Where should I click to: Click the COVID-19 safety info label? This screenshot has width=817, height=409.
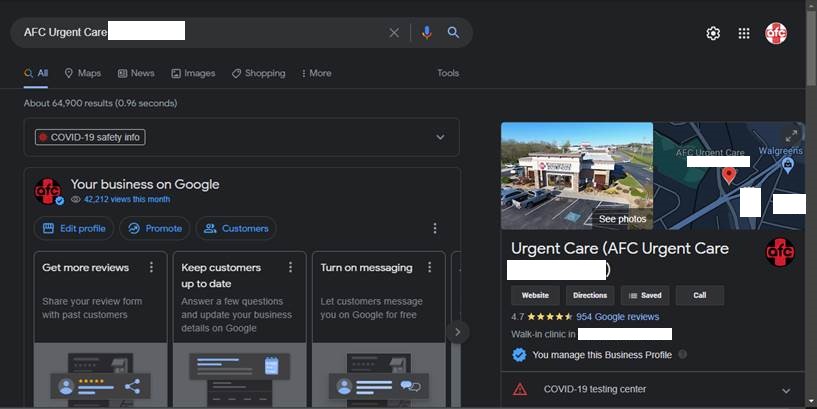[90, 137]
